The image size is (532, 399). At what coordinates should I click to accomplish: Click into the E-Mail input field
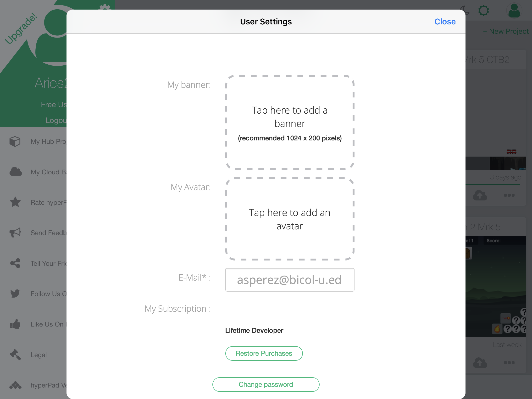tap(290, 279)
